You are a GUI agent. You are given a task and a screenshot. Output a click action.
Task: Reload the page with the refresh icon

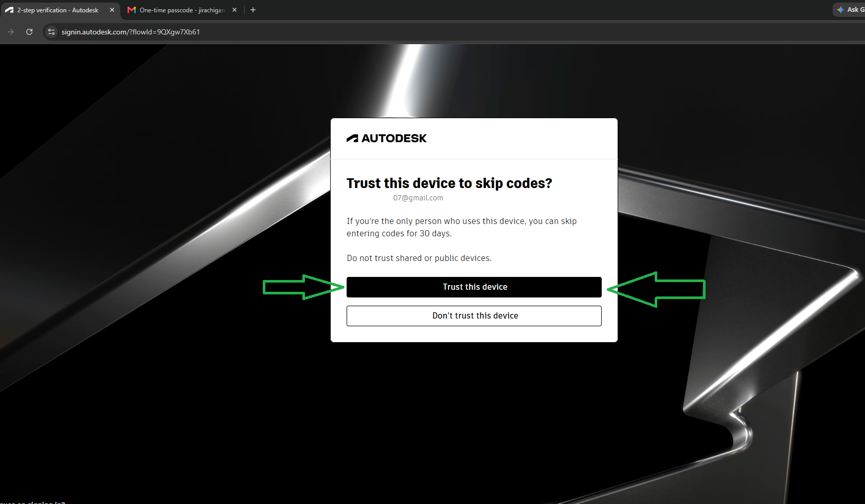tap(29, 32)
